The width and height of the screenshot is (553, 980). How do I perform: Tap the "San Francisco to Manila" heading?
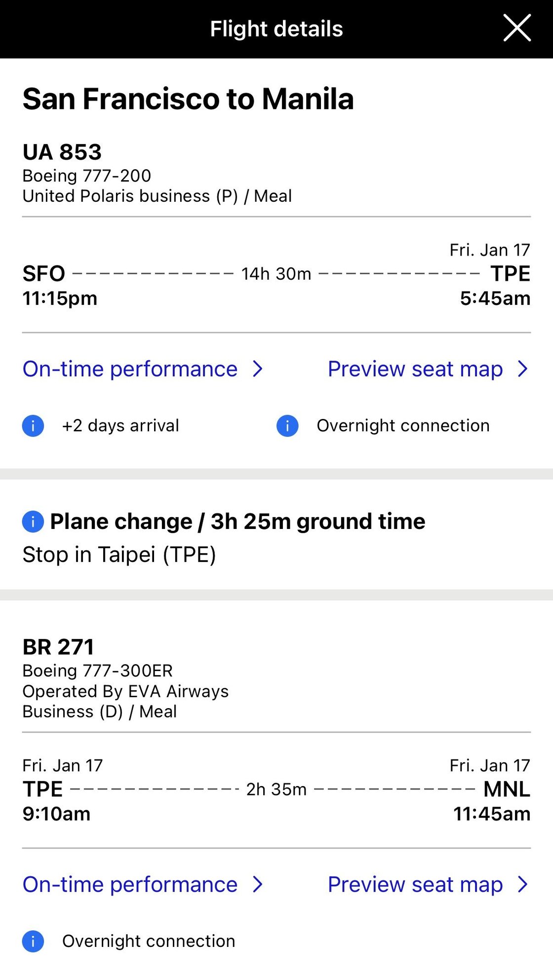tap(188, 99)
